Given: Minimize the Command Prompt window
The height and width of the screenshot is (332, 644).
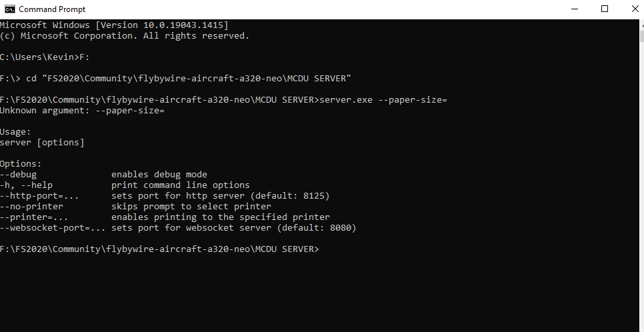Looking at the screenshot, I should pos(574,9).
